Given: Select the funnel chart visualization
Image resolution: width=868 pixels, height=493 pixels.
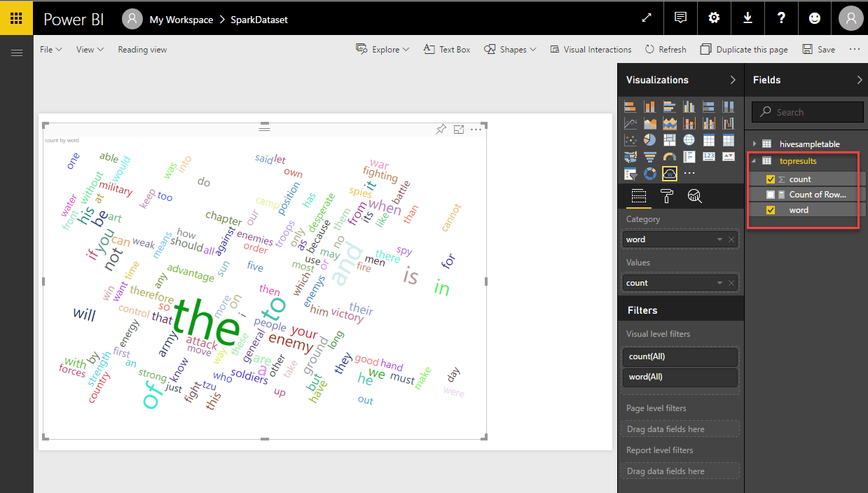Looking at the screenshot, I should 650,156.
